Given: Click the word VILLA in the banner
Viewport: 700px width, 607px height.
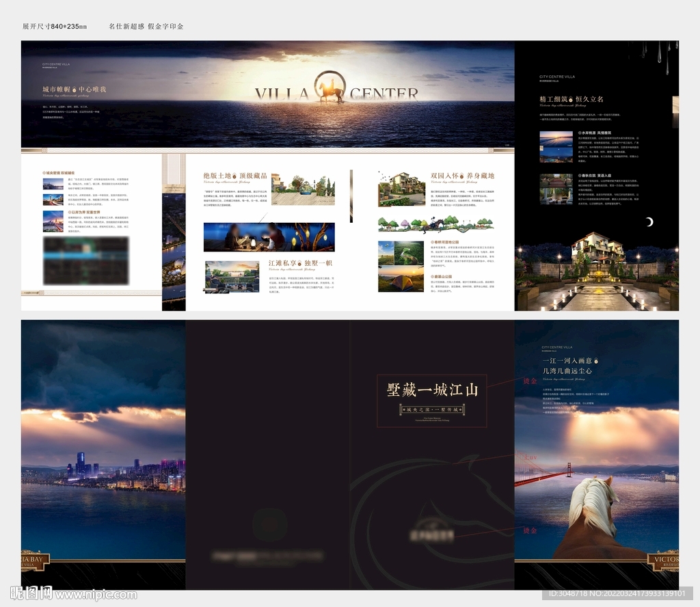Looking at the screenshot, I should pyautogui.click(x=282, y=94).
